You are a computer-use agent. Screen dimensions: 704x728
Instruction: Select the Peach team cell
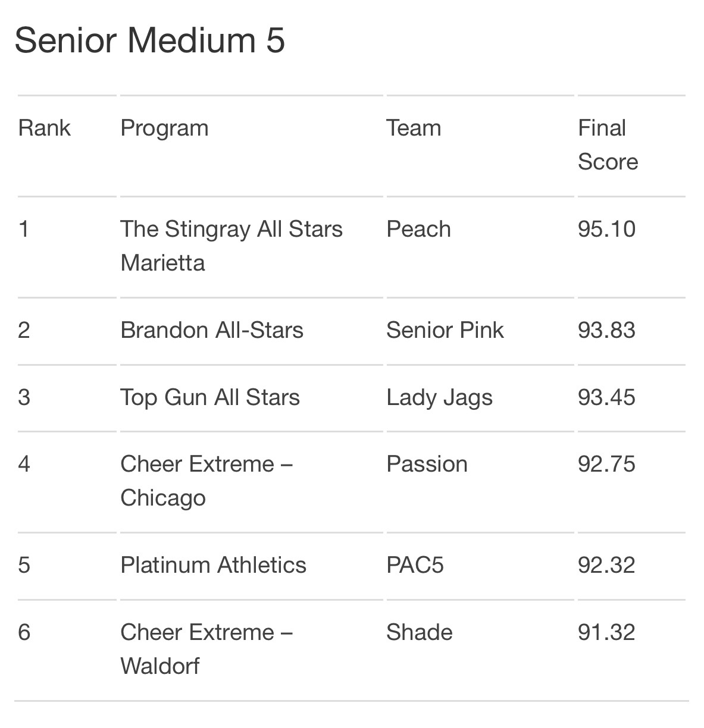[x=418, y=230]
